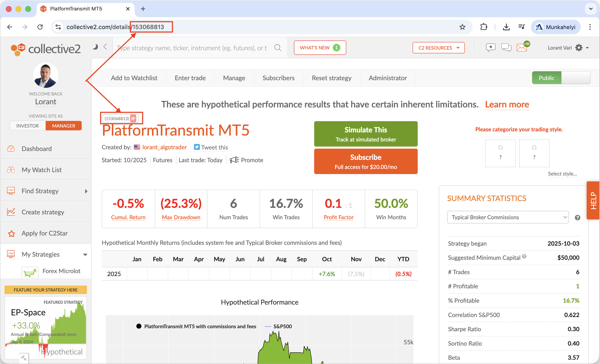The width and height of the screenshot is (600, 364).
Task: Click the browser address bar URL
Action: point(115,27)
